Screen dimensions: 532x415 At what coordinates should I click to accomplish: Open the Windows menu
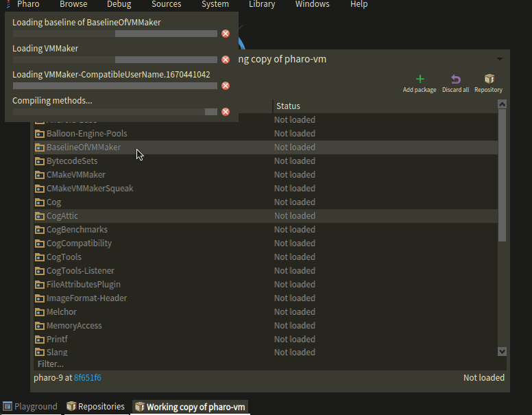point(312,4)
